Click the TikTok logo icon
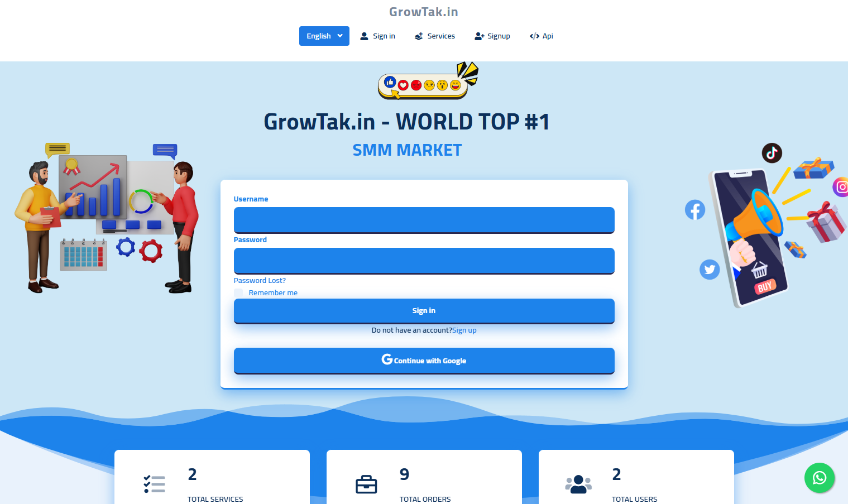The width and height of the screenshot is (848, 504). pos(772,152)
